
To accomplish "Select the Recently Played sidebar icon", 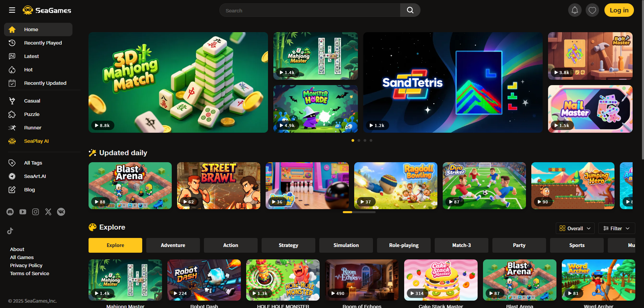I will pyautogui.click(x=12, y=43).
